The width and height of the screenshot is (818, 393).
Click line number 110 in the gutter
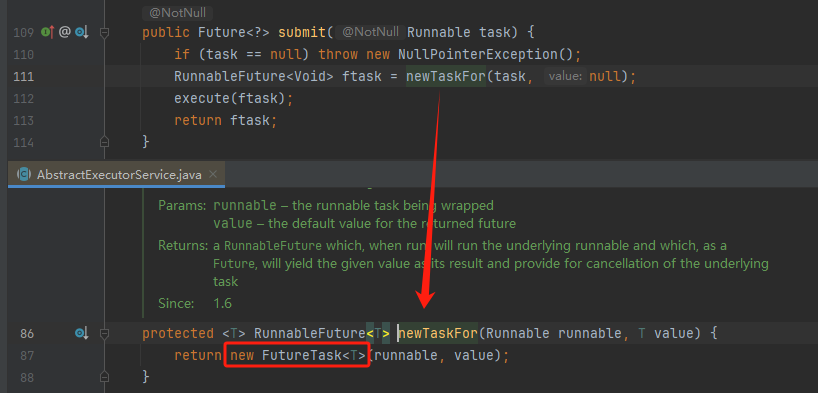pos(23,55)
